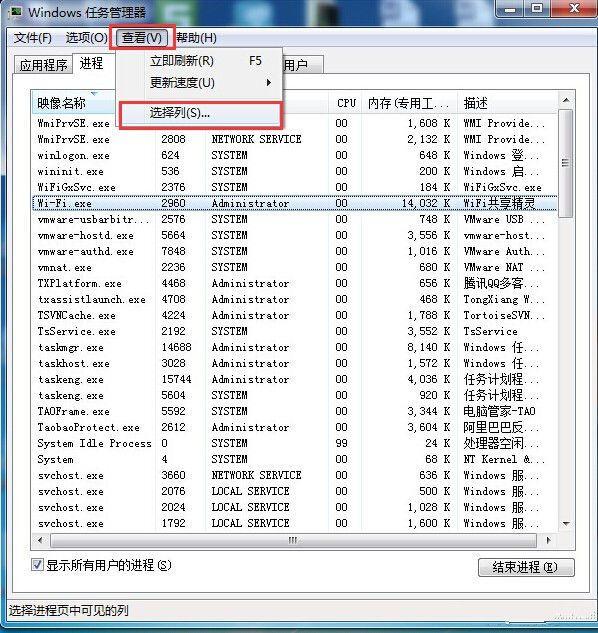Toggle 显示所有用户的进程 checkbox
The width and height of the screenshot is (598, 633).
37,564
